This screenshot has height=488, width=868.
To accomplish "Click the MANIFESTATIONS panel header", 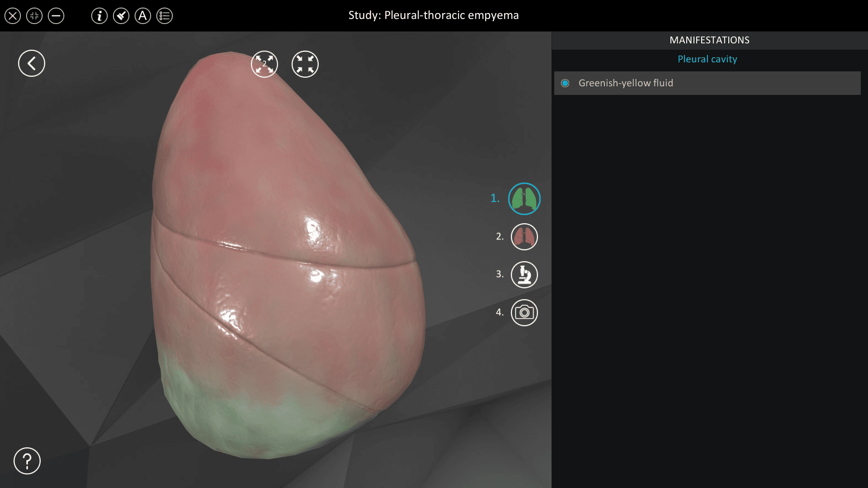I will [709, 40].
